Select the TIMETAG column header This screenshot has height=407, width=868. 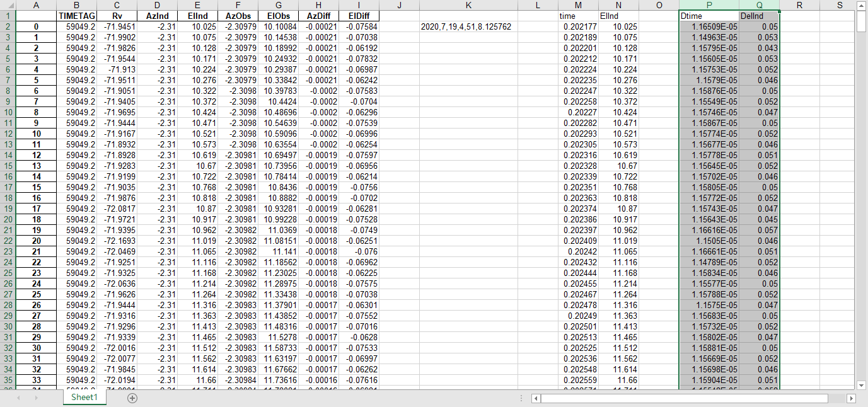(x=76, y=6)
